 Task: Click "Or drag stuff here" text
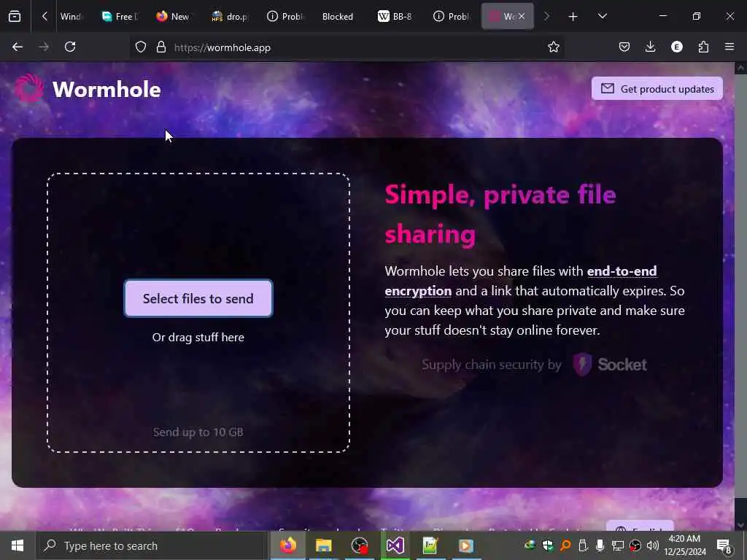(198, 338)
